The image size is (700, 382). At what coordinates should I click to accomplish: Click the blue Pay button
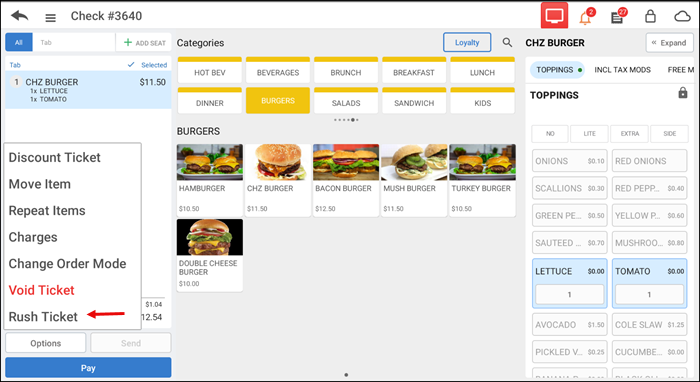(88, 368)
